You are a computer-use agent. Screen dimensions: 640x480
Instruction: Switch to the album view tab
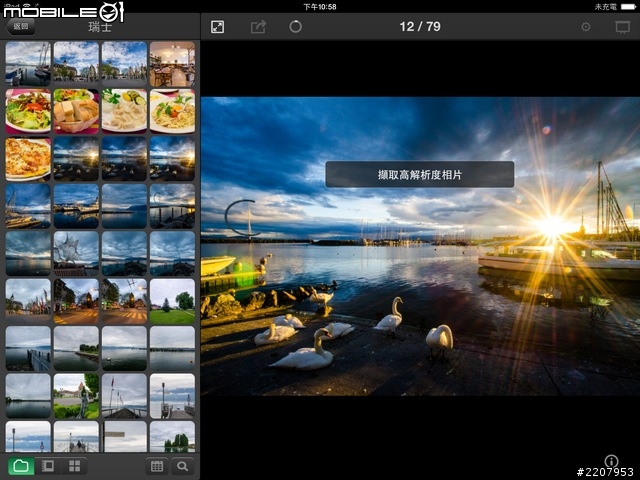click(48, 466)
